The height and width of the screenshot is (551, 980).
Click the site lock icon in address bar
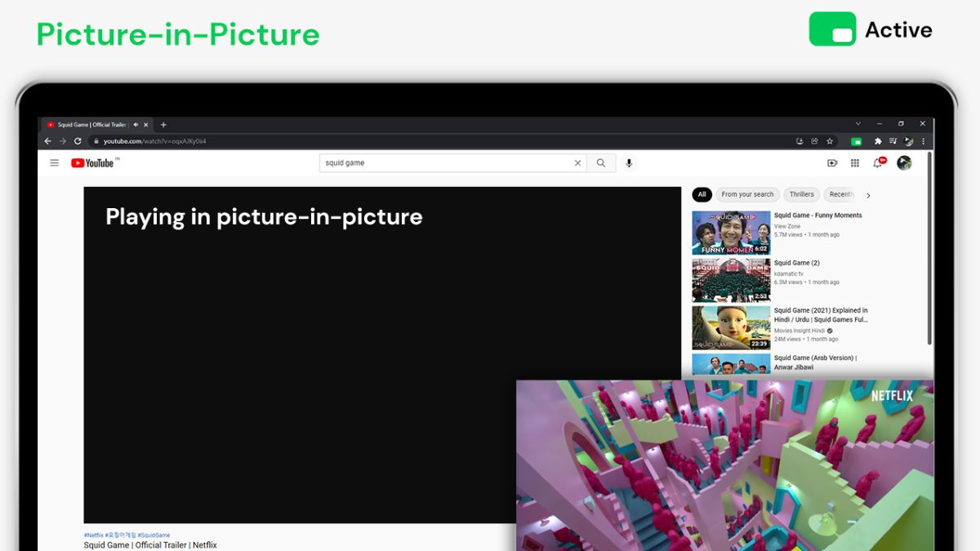point(96,141)
